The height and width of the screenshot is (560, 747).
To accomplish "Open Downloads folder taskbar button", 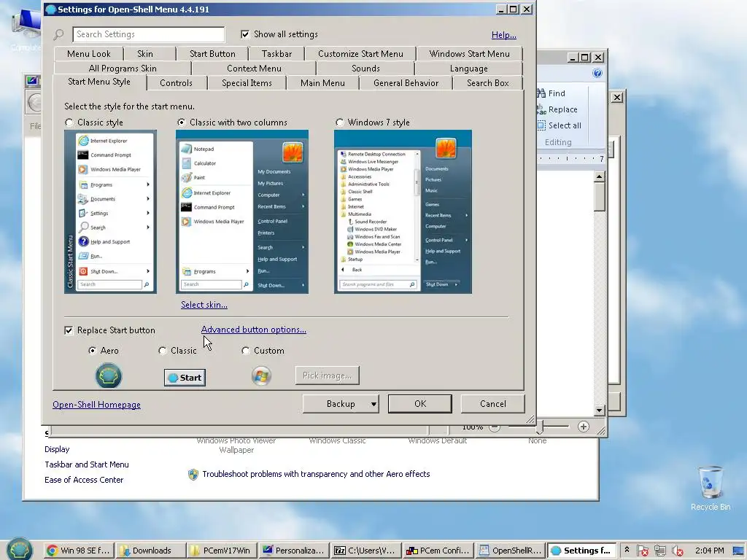I will [151, 551].
